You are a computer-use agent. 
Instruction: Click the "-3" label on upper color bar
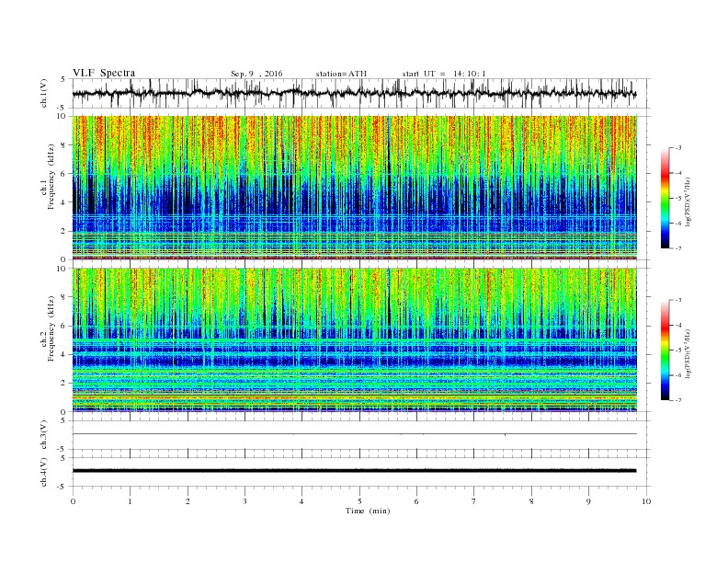[x=678, y=148]
